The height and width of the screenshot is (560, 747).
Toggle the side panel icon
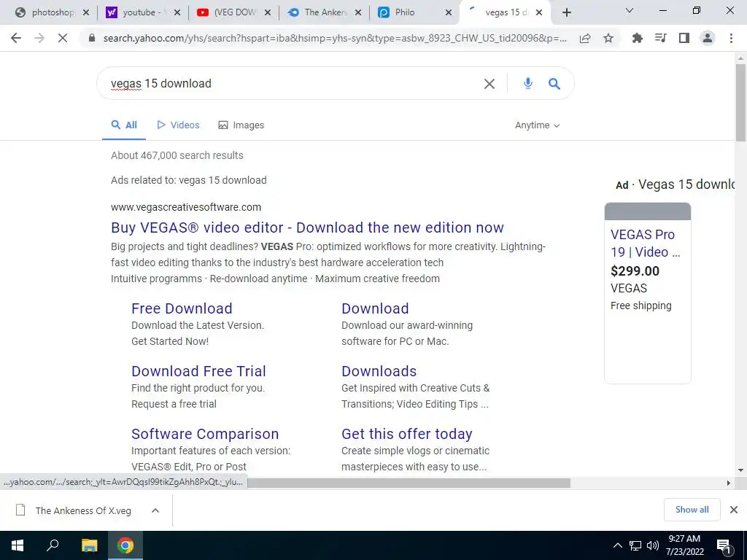(x=684, y=38)
